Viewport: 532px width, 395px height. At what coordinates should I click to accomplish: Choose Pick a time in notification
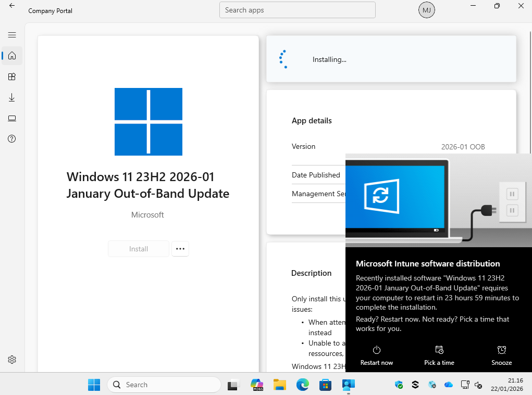click(439, 355)
